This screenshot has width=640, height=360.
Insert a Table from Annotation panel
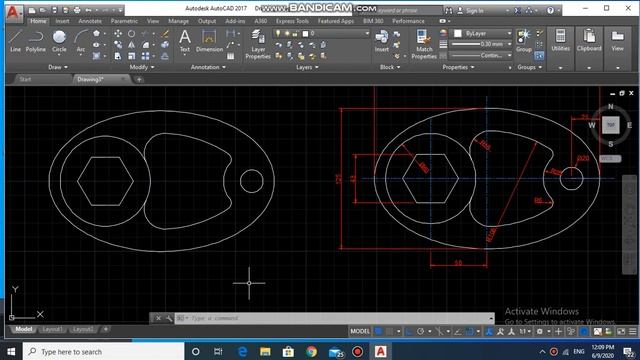click(x=231, y=56)
